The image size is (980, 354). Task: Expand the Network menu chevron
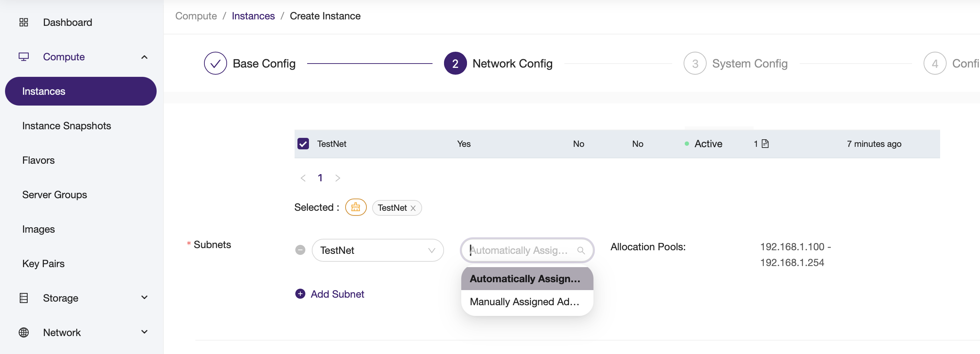coord(144,332)
